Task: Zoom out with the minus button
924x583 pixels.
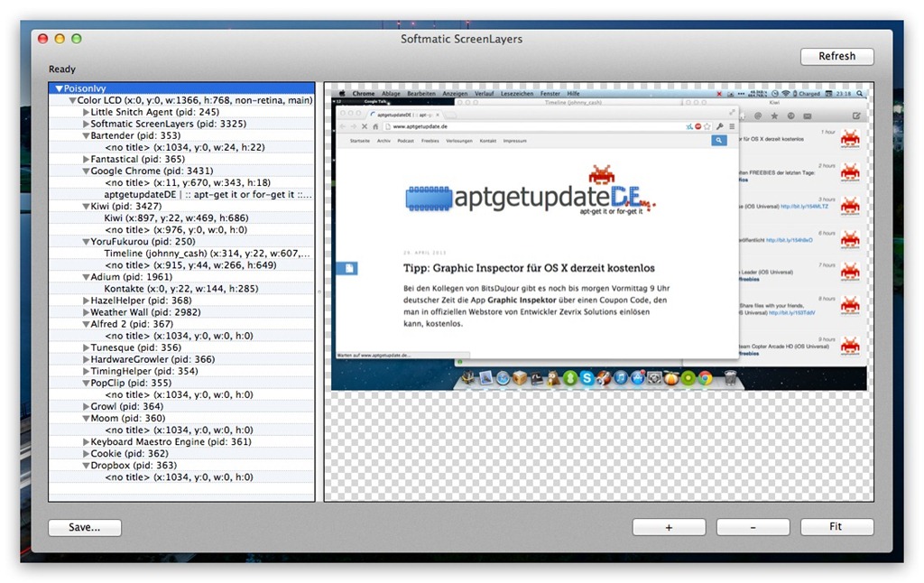Action: coord(753,528)
